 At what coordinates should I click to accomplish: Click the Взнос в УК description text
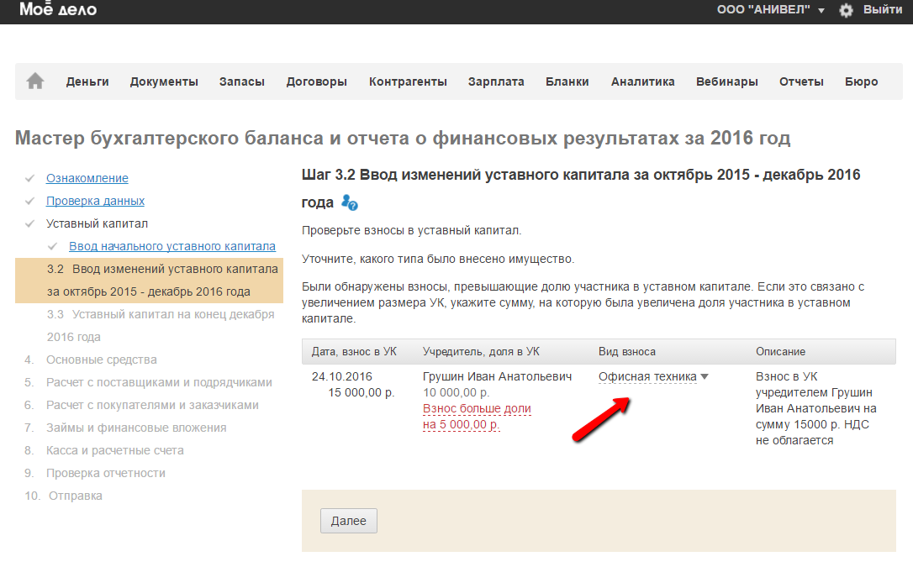click(x=815, y=408)
